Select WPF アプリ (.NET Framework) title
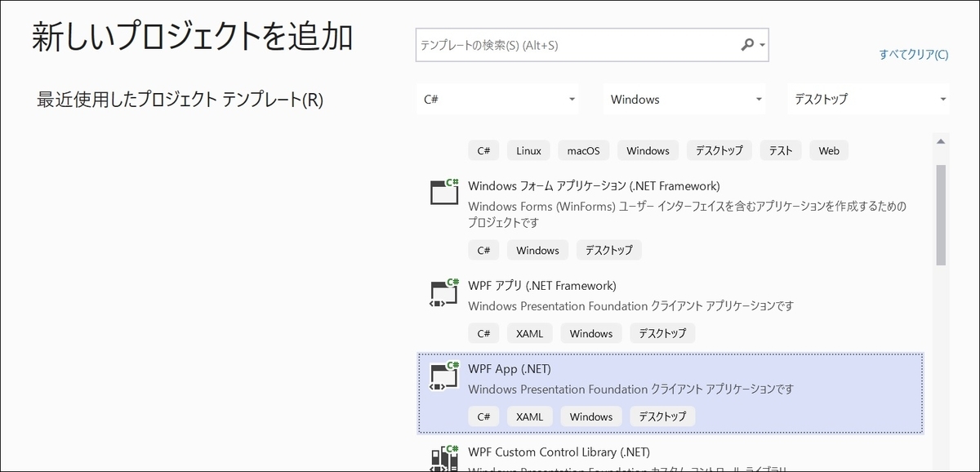The height and width of the screenshot is (472, 980). coord(542,285)
